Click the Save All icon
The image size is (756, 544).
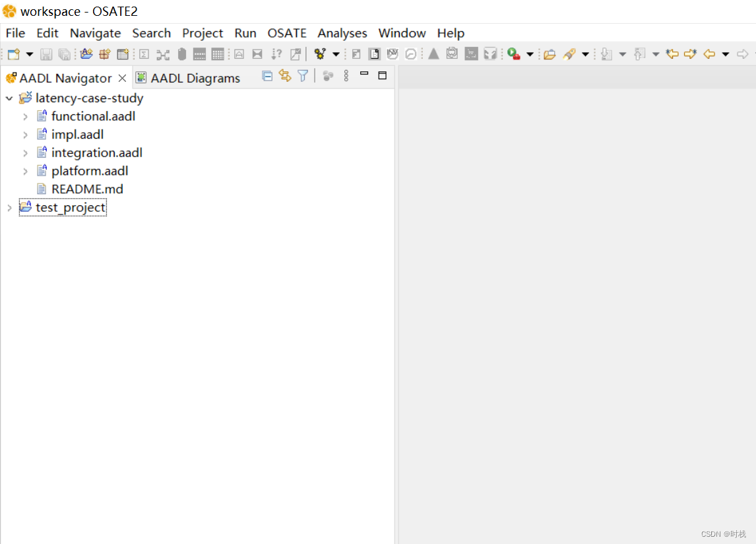tap(64, 54)
